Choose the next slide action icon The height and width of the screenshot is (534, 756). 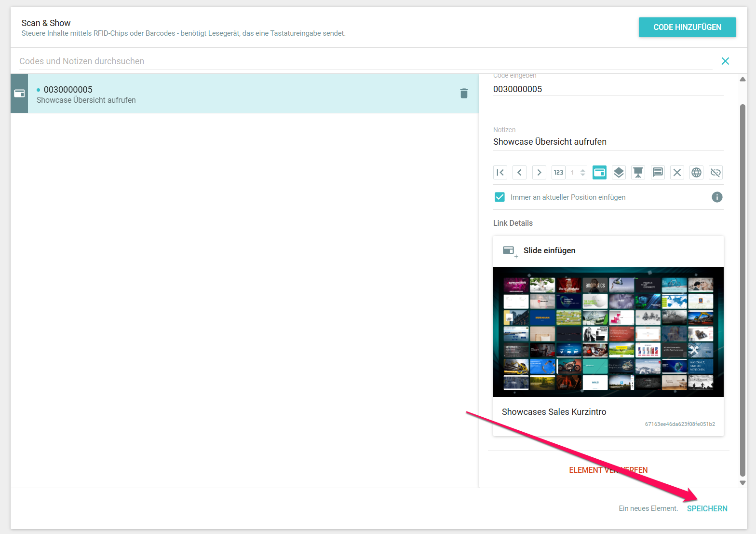coord(539,172)
